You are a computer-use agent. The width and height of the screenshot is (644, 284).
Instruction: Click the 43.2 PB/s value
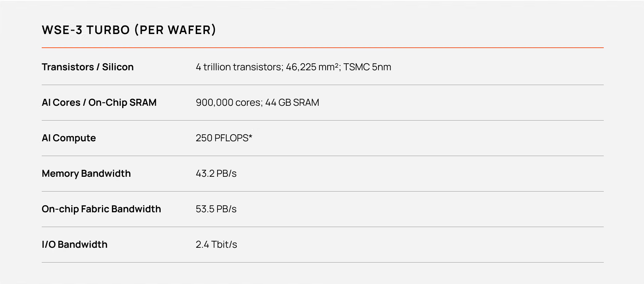click(x=216, y=173)
